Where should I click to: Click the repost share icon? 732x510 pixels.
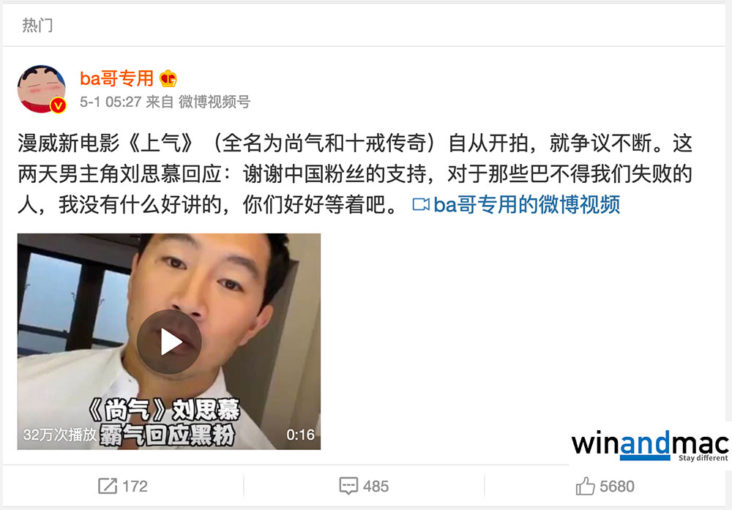[x=107, y=486]
